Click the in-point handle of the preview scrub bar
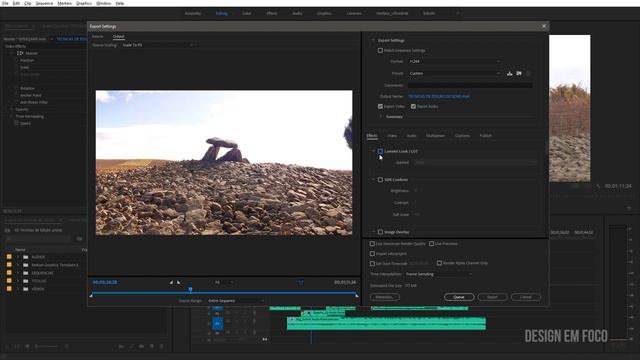Image resolution: width=640 pixels, height=360 pixels. click(91, 295)
